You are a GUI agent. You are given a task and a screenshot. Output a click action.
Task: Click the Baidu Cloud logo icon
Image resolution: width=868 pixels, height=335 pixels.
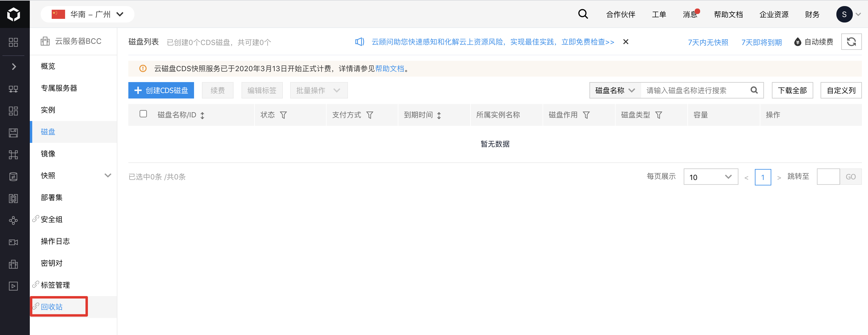pyautogui.click(x=13, y=14)
